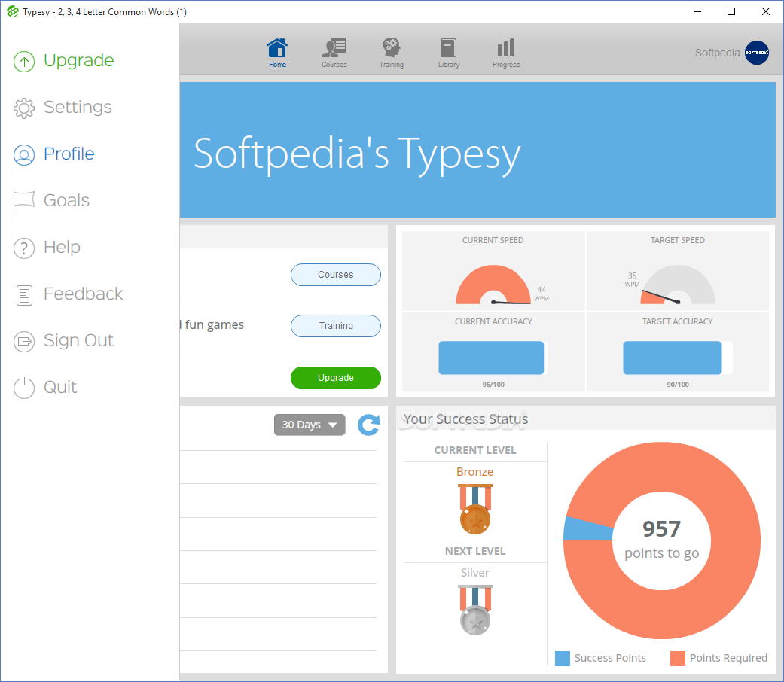Click the Softpedia profile avatar

coord(756,53)
